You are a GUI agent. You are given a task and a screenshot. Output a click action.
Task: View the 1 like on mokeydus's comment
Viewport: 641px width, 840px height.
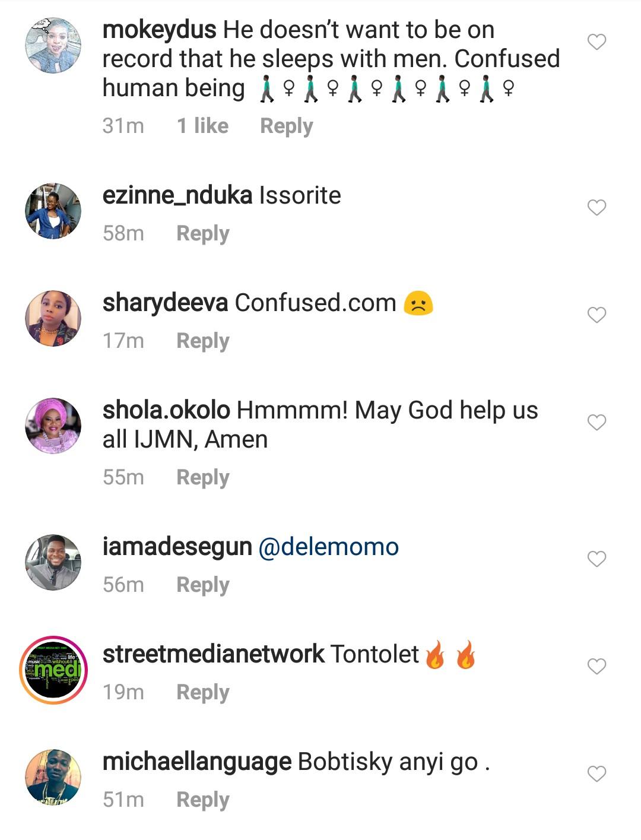pos(202,126)
